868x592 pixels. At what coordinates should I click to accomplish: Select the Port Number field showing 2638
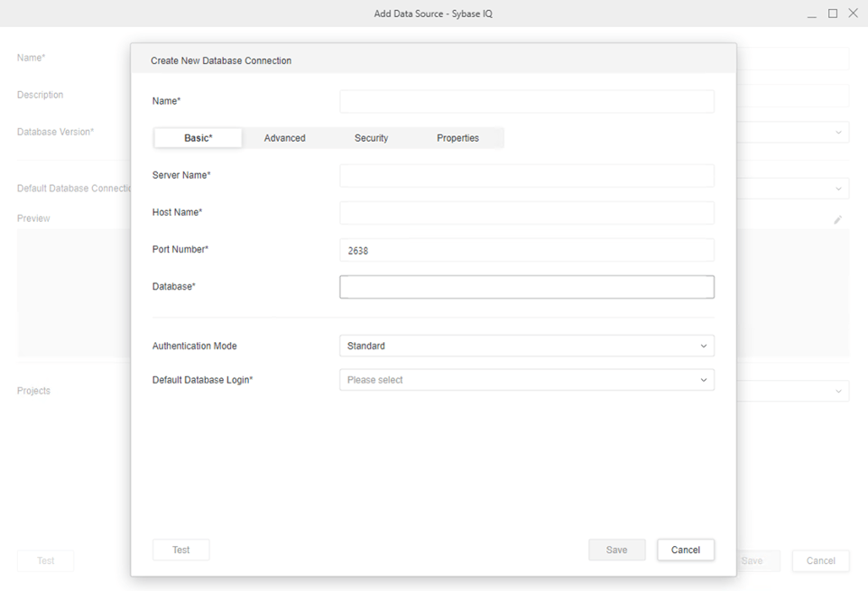(526, 250)
